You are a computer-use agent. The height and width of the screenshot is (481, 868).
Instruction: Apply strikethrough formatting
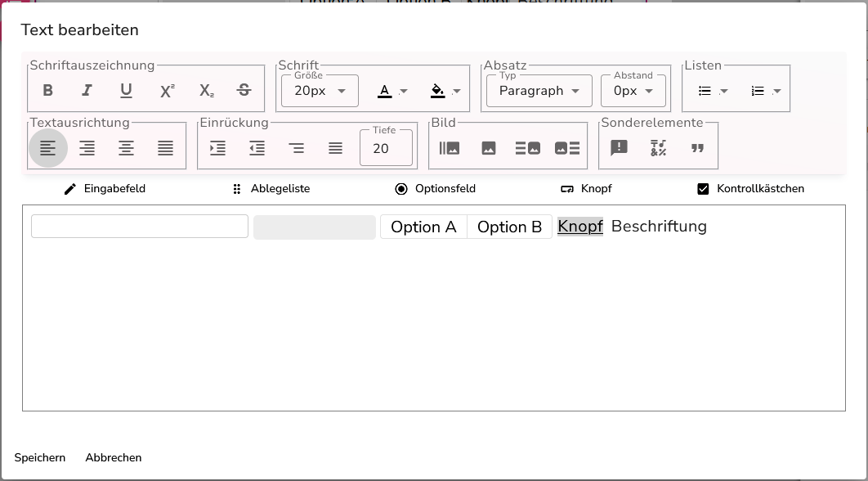point(244,90)
